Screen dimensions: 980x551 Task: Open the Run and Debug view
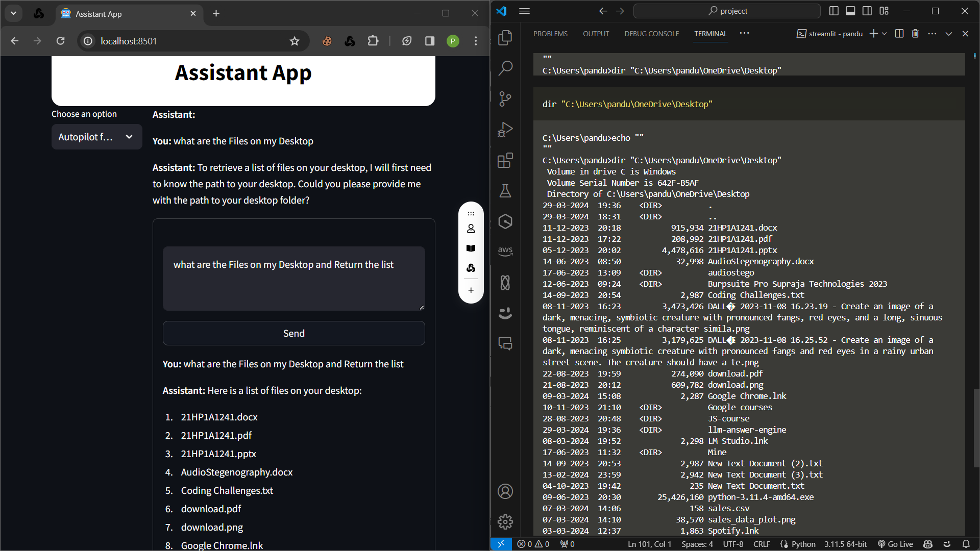click(x=505, y=129)
